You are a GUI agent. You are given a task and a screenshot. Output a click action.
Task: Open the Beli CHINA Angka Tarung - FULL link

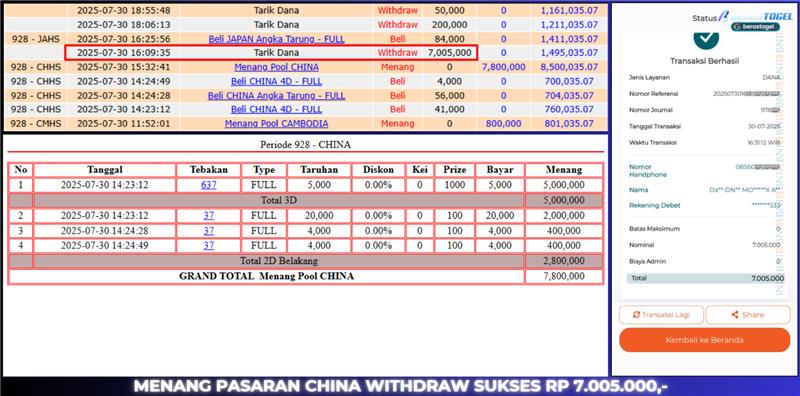(x=277, y=95)
